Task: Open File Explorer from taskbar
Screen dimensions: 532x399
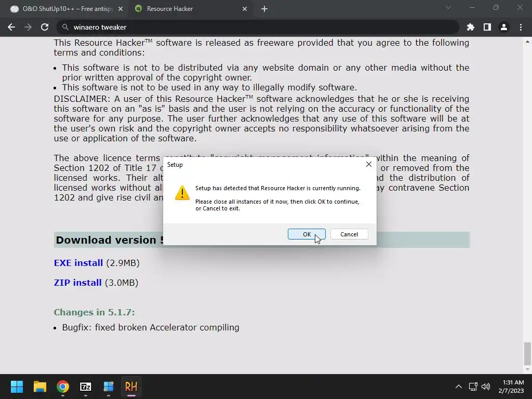Action: 39,387
